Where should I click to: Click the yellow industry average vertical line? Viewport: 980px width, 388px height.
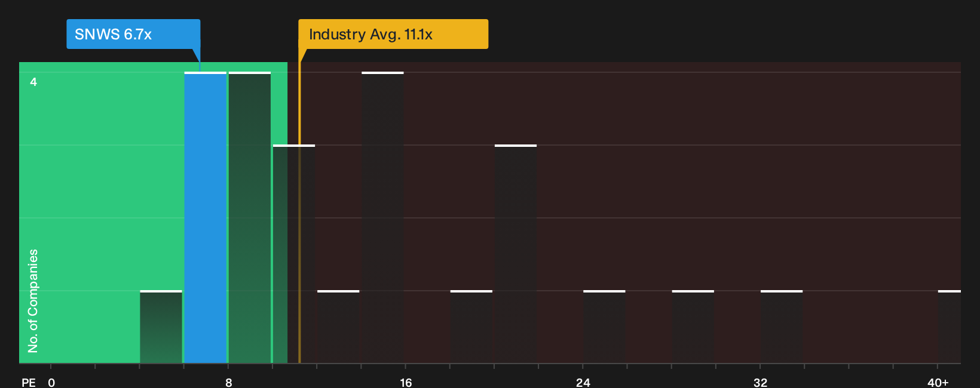coord(299,212)
